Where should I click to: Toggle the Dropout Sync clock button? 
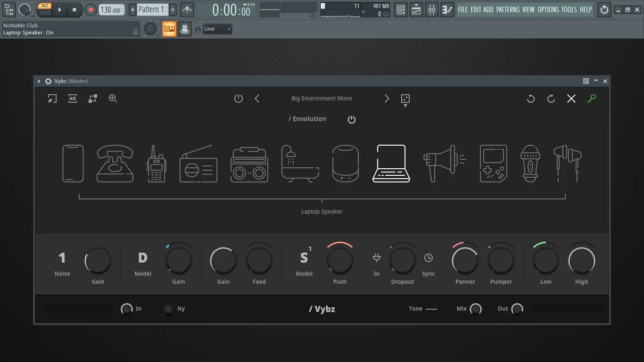pyautogui.click(x=428, y=258)
